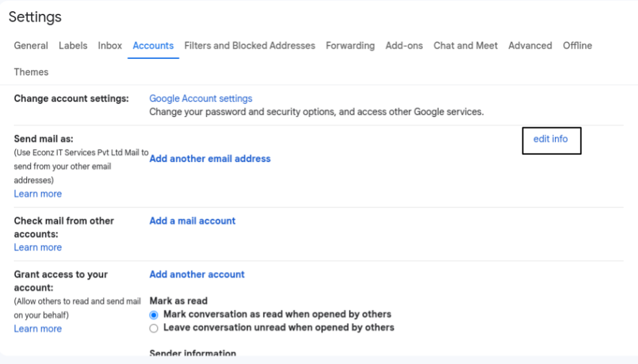
Task: Open Learn more under Send mail as
Action: (38, 194)
